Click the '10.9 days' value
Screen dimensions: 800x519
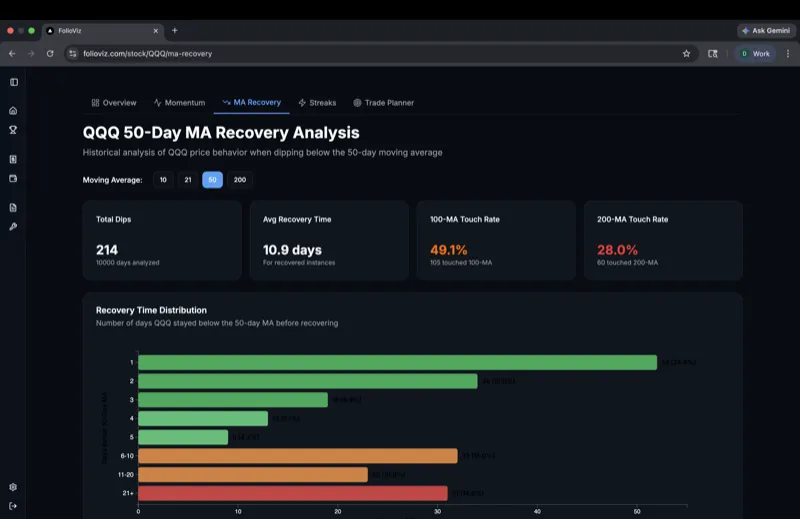tap(292, 250)
